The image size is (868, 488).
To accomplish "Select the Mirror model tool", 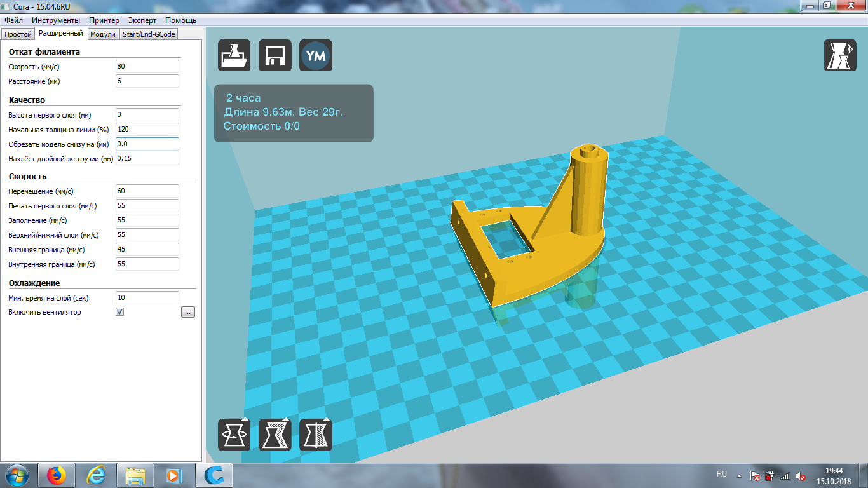I will [315, 435].
